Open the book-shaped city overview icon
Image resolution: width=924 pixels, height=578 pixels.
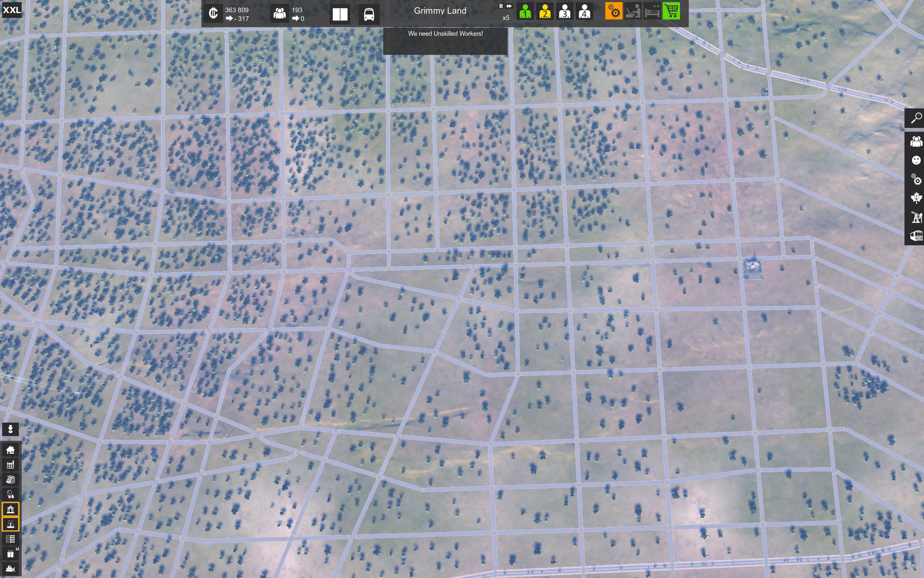340,14
